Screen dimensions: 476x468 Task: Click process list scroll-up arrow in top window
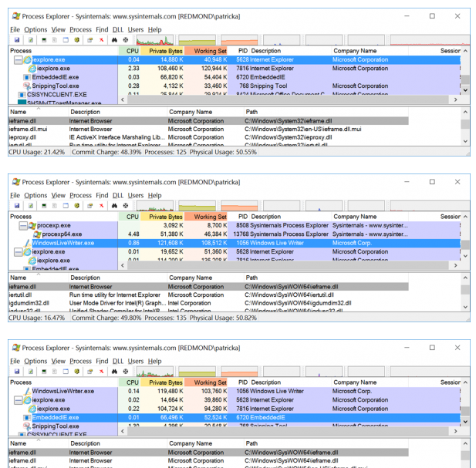pyautogui.click(x=465, y=51)
